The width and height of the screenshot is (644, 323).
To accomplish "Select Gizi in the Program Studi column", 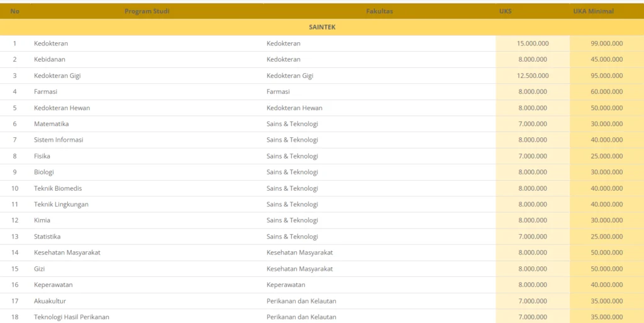I will (40, 269).
